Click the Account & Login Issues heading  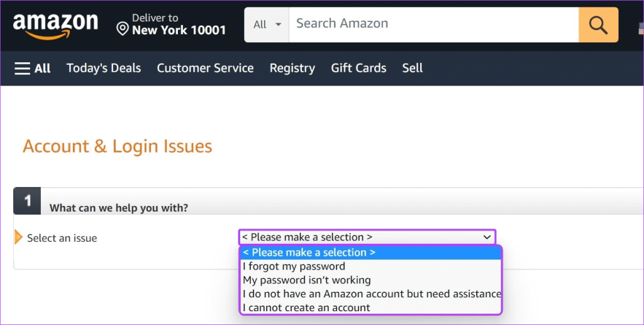coord(118,147)
